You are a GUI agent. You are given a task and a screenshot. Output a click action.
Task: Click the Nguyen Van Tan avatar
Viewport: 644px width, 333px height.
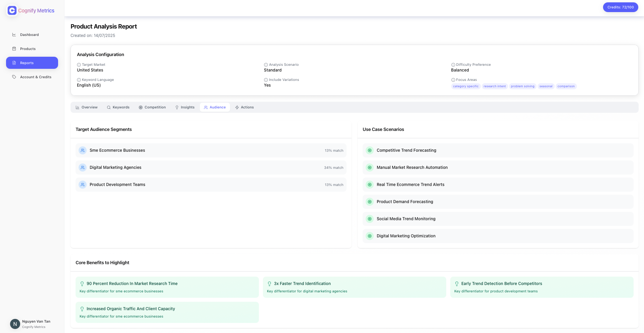click(15, 324)
